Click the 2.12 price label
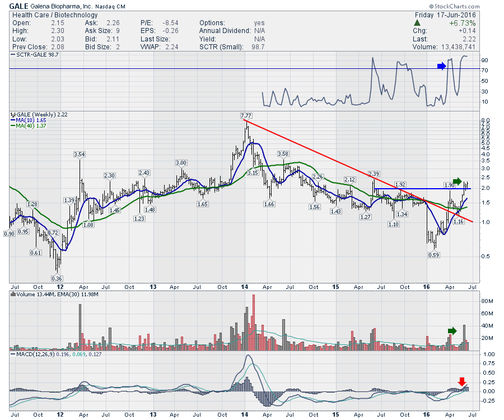The height and width of the screenshot is (420, 504). click(x=349, y=179)
